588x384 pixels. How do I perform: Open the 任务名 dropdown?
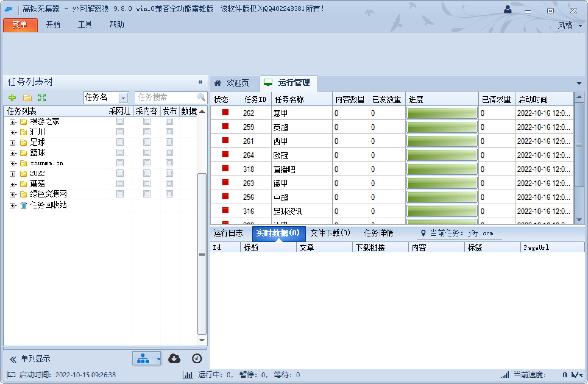coord(123,98)
